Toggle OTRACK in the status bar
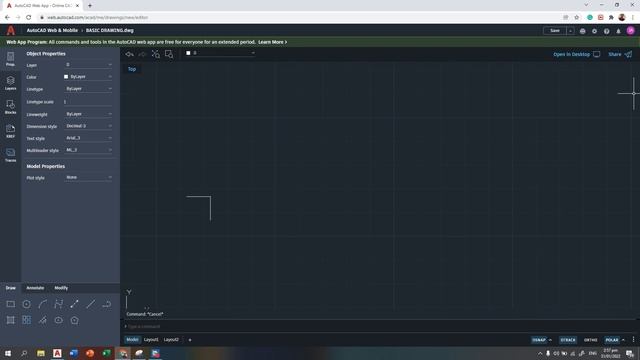The height and width of the screenshot is (360, 640). pos(568,340)
